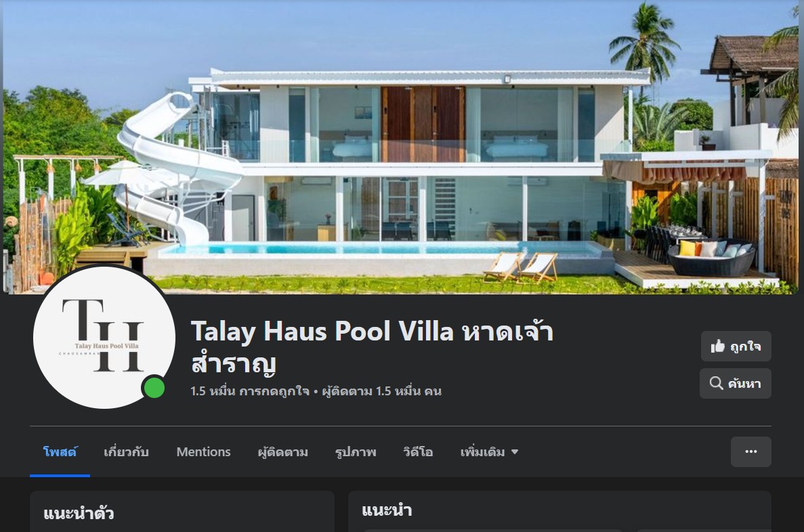Go to the ผู้ติดตาม tab
The width and height of the screenshot is (804, 532).
click(283, 452)
